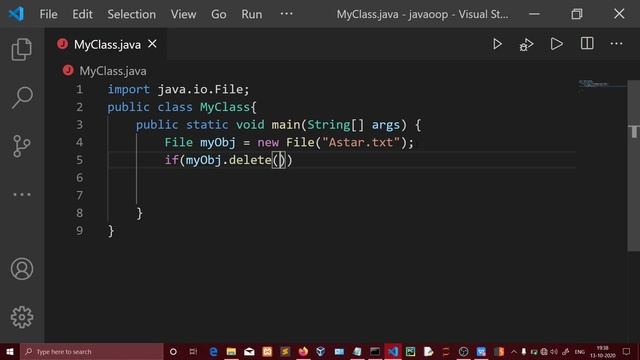The height and width of the screenshot is (360, 640).
Task: Click the Run Code triangle icon
Action: click(556, 44)
